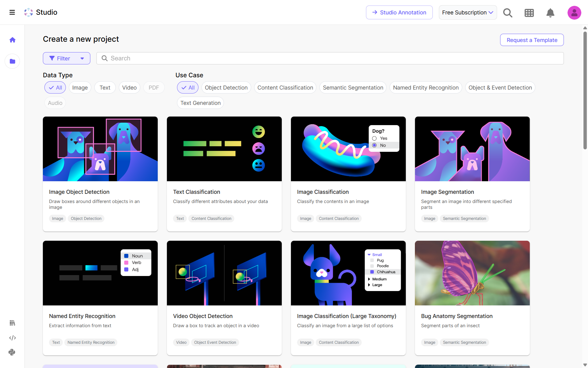588x368 pixels.
Task: Click the search magnifier in header
Action: (507, 13)
